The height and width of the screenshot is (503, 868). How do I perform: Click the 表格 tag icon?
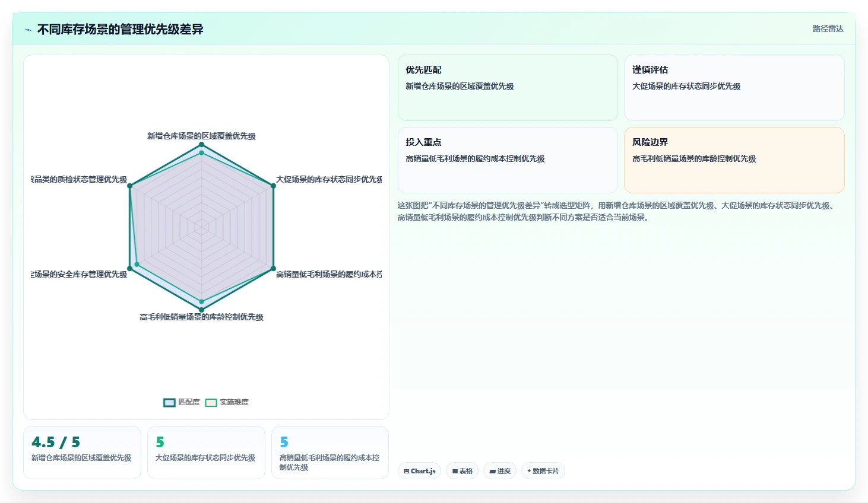tap(455, 471)
